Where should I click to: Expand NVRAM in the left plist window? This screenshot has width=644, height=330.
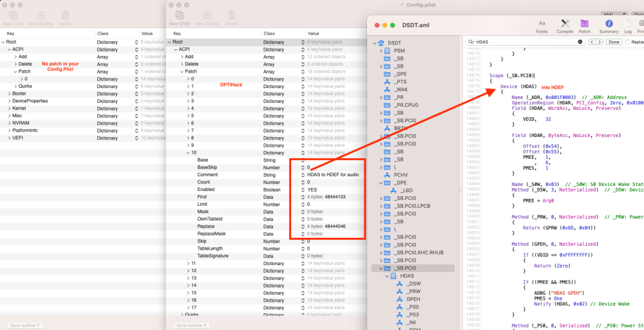click(x=9, y=123)
